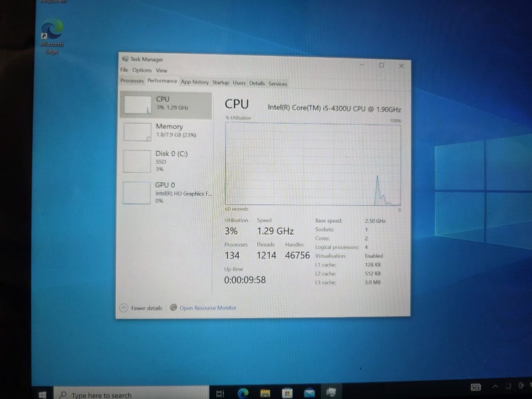
Task: Click the taskbar search box
Action: (x=106, y=395)
